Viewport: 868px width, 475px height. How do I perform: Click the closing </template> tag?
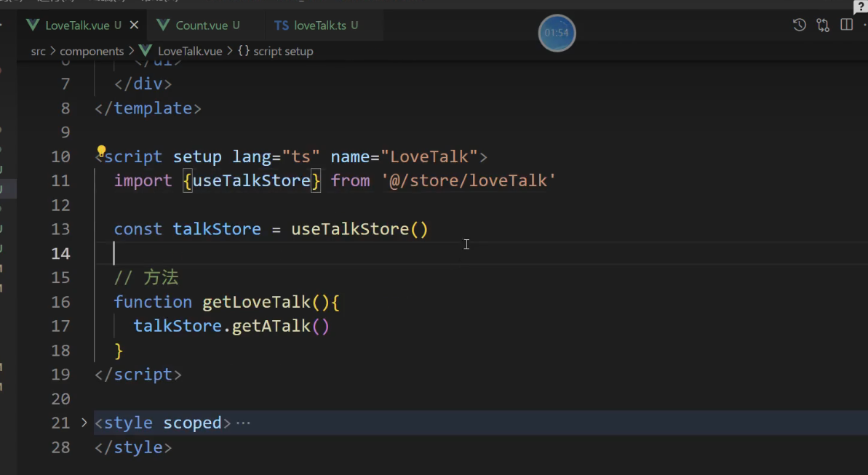pyautogui.click(x=148, y=108)
